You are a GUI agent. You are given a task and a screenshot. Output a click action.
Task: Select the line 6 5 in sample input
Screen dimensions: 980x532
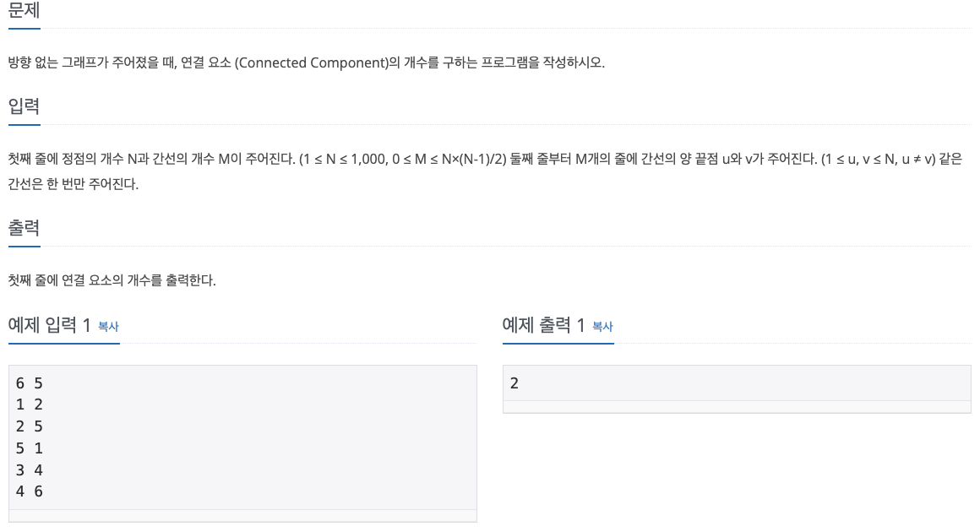coord(28,383)
